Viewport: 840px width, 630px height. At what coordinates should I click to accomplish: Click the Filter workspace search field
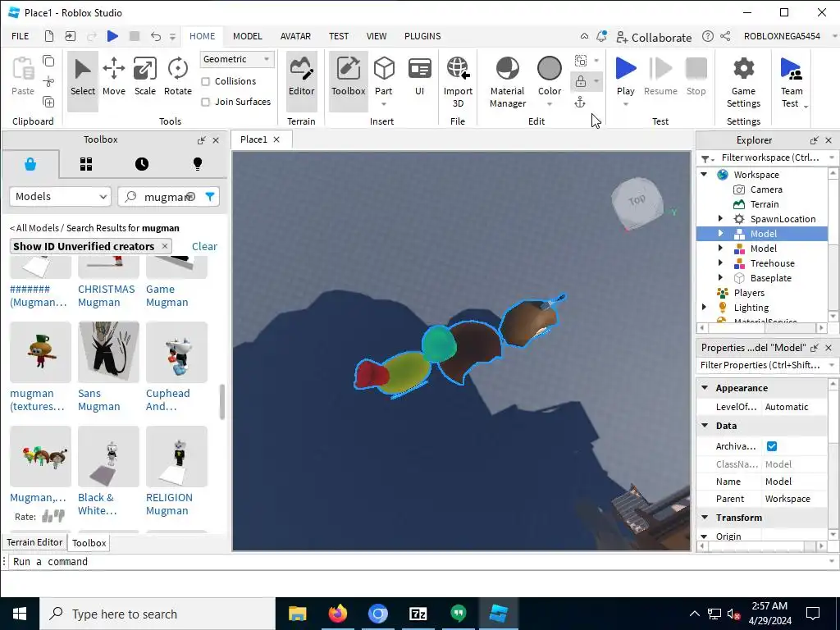tap(769, 157)
